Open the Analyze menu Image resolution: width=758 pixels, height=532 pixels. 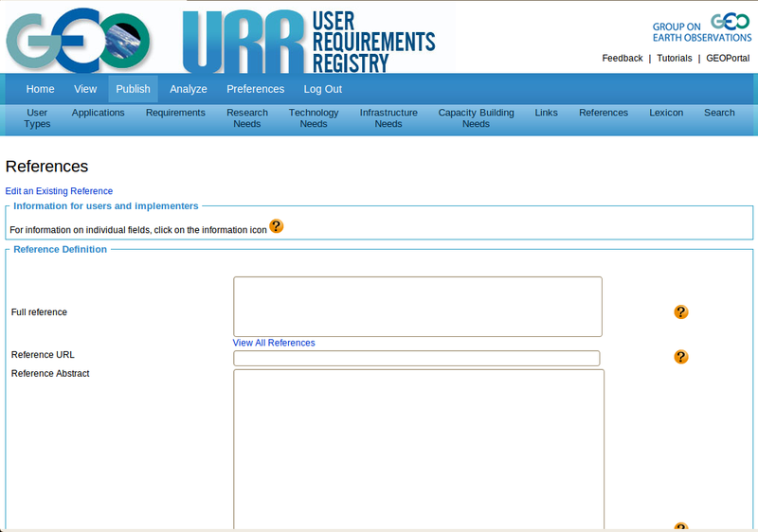[189, 89]
